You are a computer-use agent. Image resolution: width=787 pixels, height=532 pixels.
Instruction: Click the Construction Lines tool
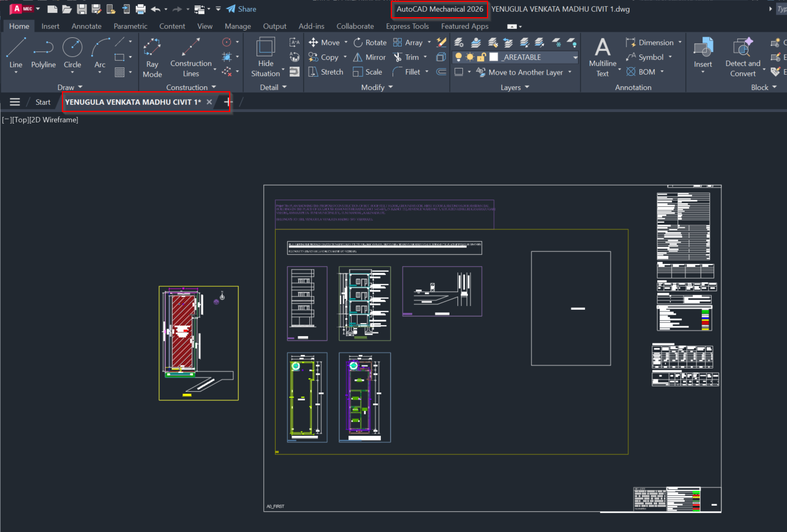click(191, 58)
